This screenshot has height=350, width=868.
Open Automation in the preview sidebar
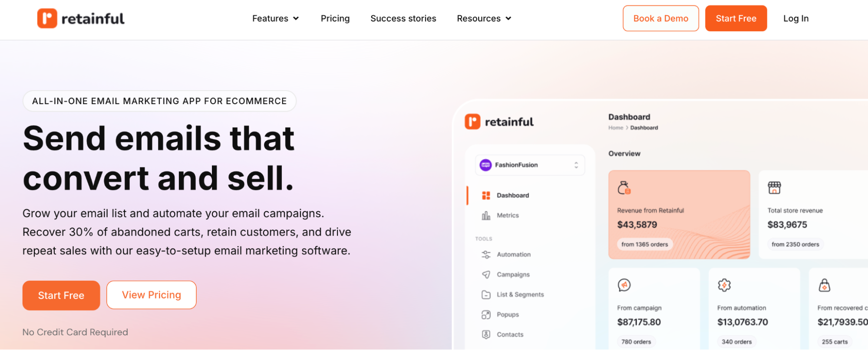tap(514, 255)
